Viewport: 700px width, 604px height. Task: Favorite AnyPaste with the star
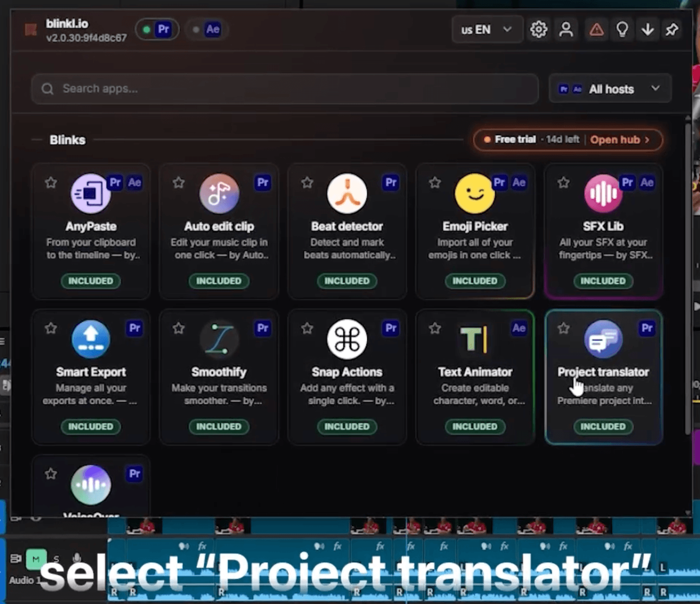pos(51,182)
